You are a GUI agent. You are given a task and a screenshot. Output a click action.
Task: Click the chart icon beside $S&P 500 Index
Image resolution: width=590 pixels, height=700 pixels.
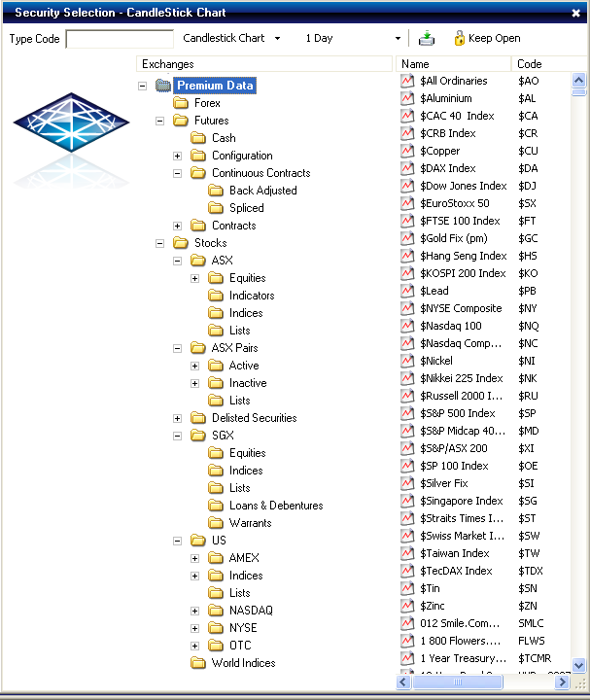point(407,413)
